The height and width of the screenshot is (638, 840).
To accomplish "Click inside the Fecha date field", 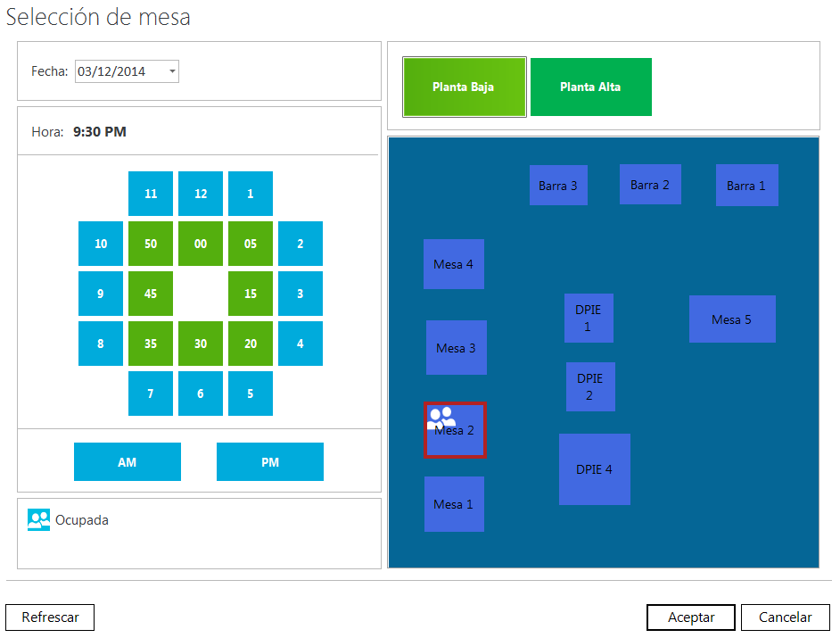I will [118, 71].
